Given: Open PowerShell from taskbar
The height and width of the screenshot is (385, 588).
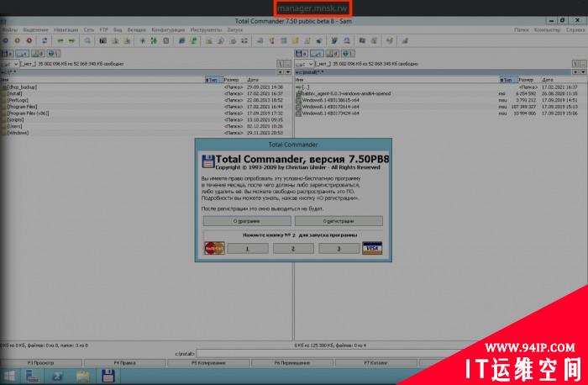Looking at the screenshot, I should pos(57,376).
